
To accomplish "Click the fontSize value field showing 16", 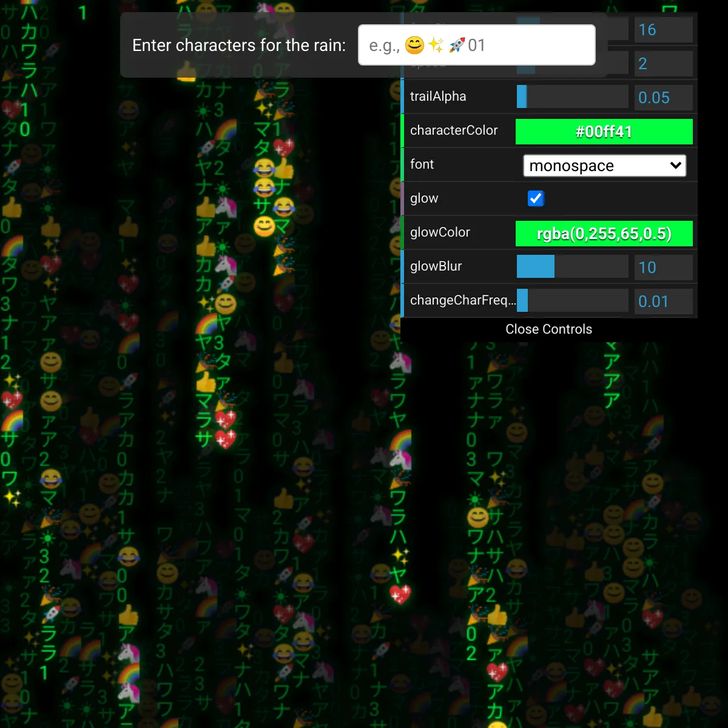I will 664,30.
